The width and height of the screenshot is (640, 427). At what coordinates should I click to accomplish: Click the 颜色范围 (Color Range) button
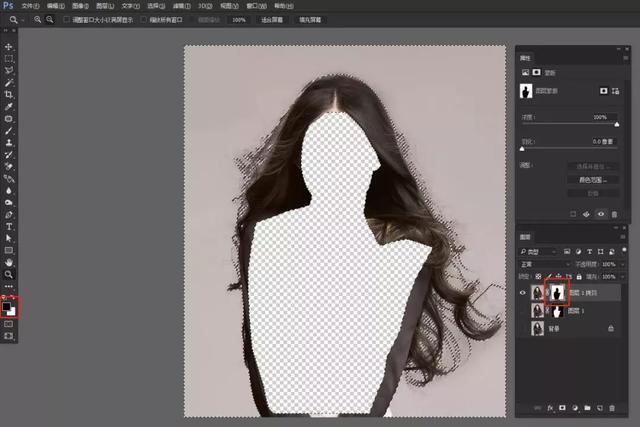[592, 179]
